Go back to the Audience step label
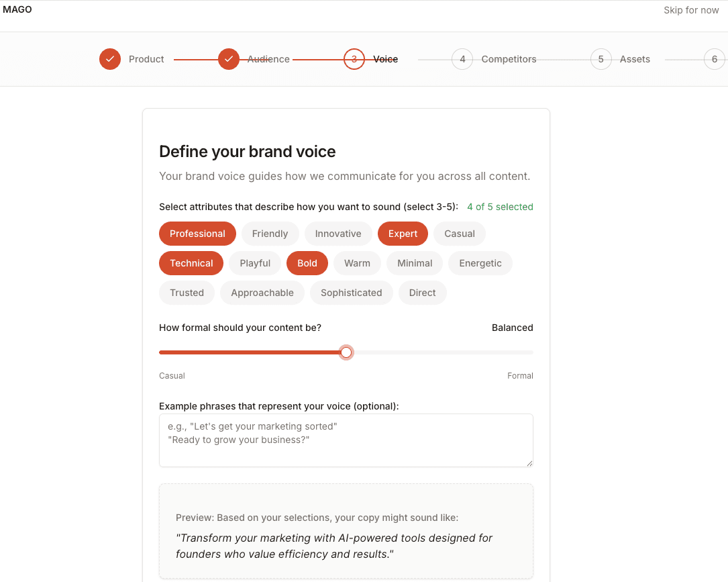The width and height of the screenshot is (728, 582). [x=268, y=59]
